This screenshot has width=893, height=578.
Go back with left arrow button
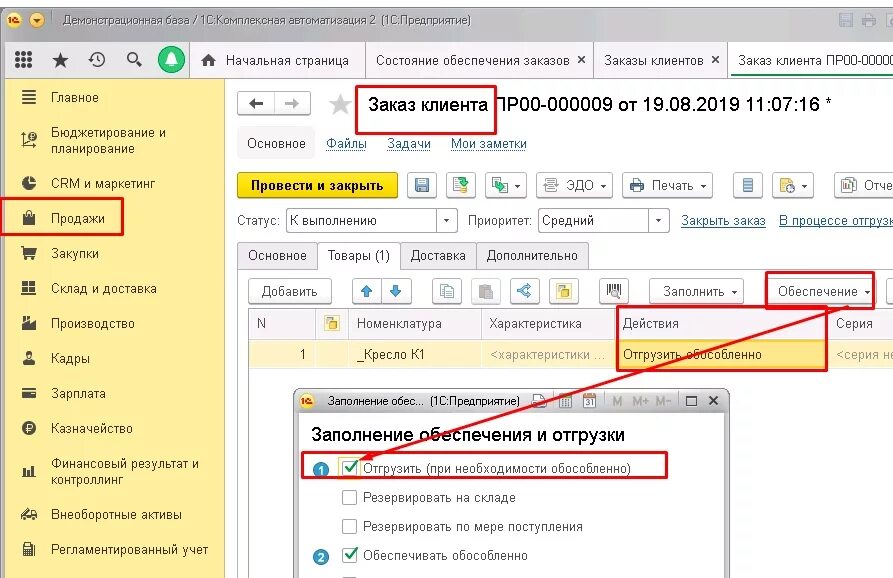[256, 104]
